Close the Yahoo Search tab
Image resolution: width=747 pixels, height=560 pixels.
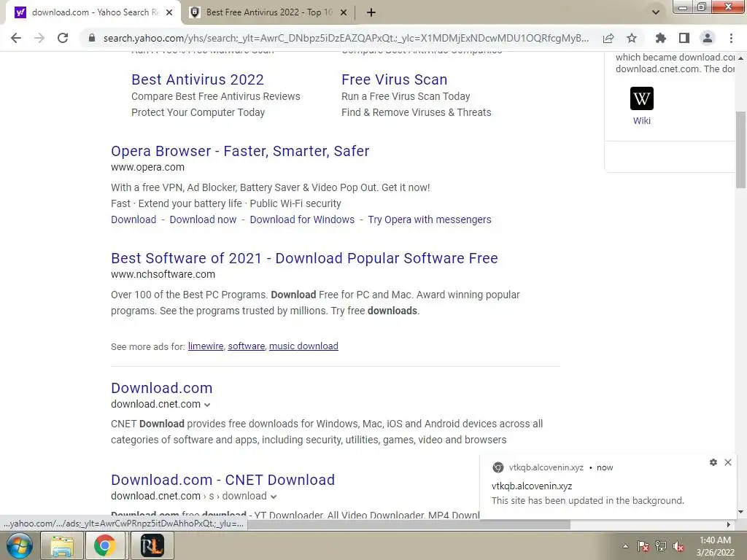169,13
